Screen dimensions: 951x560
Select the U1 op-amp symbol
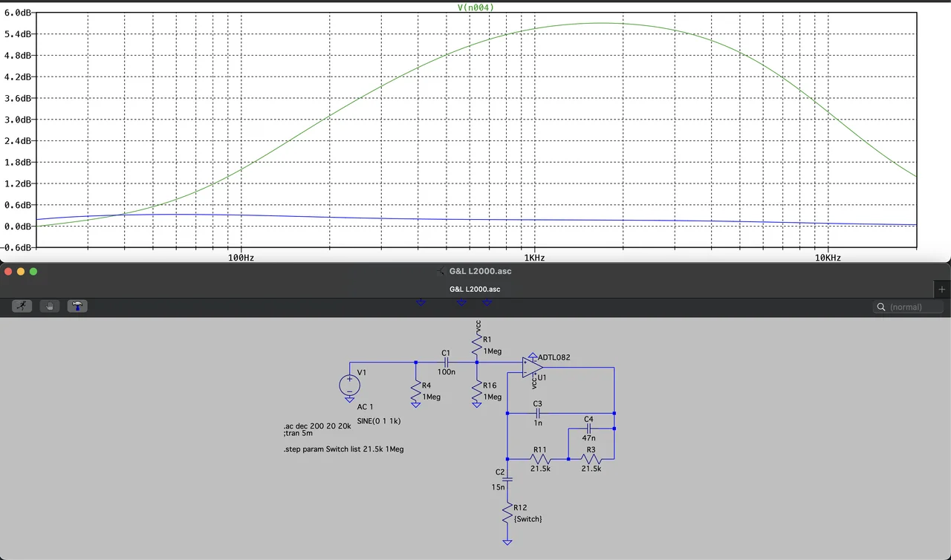(x=532, y=367)
